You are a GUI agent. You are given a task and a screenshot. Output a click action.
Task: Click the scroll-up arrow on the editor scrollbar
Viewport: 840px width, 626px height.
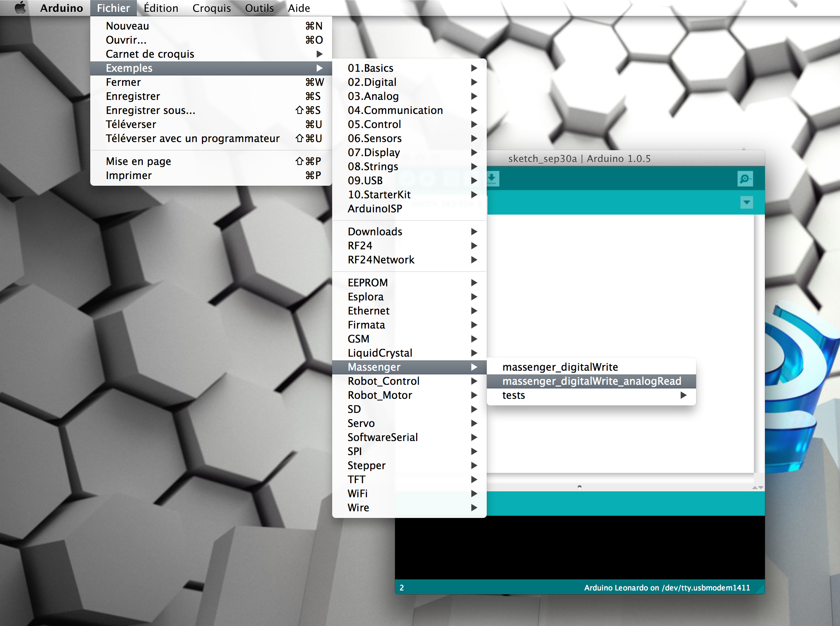point(756,487)
